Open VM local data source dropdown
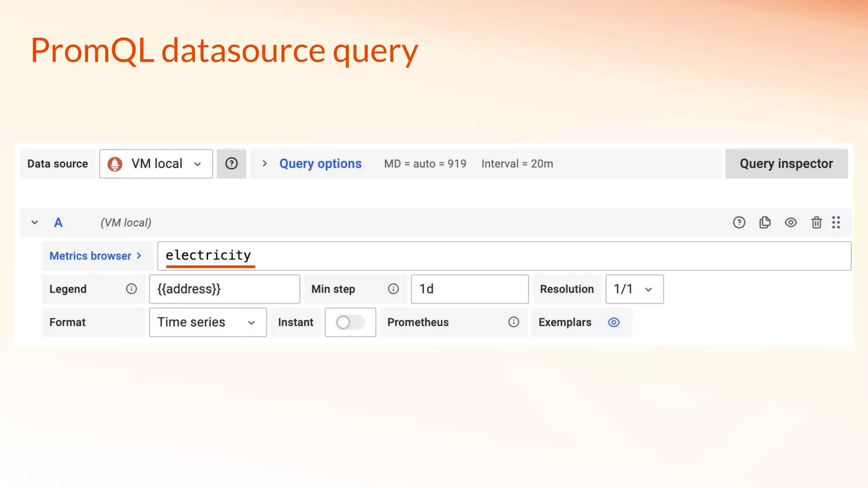Viewport: 868px width, 488px height. point(156,164)
